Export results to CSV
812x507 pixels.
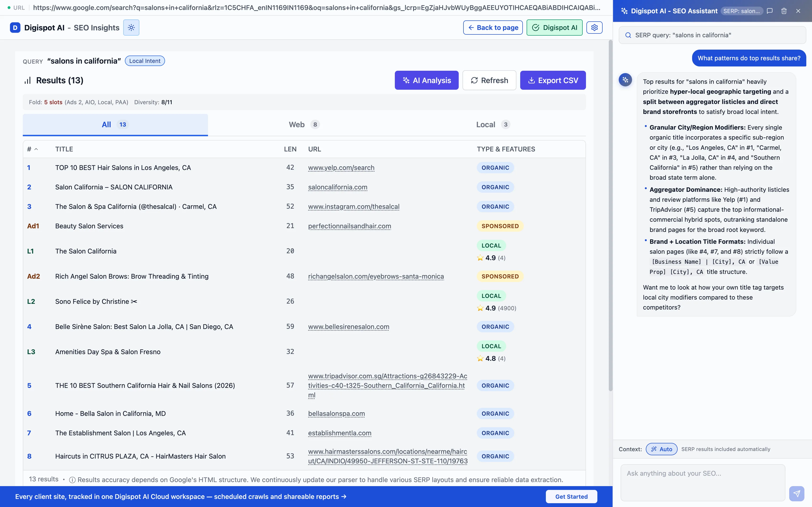point(553,80)
